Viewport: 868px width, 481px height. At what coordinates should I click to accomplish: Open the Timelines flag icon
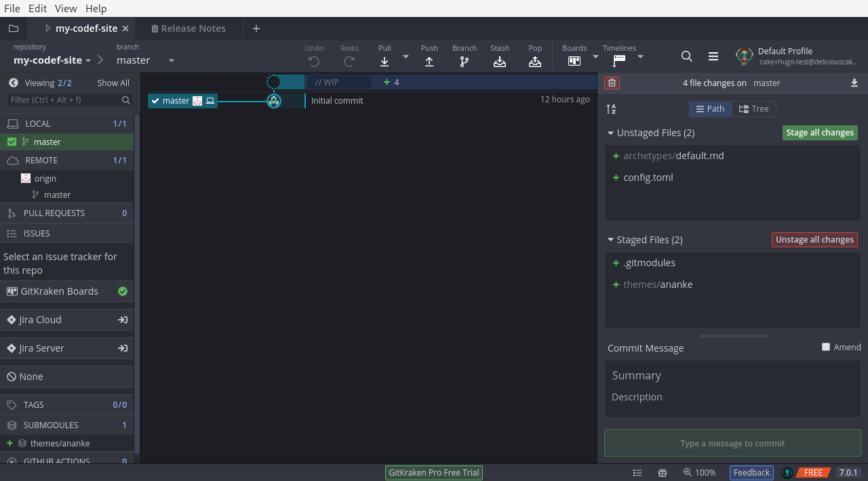coord(619,61)
